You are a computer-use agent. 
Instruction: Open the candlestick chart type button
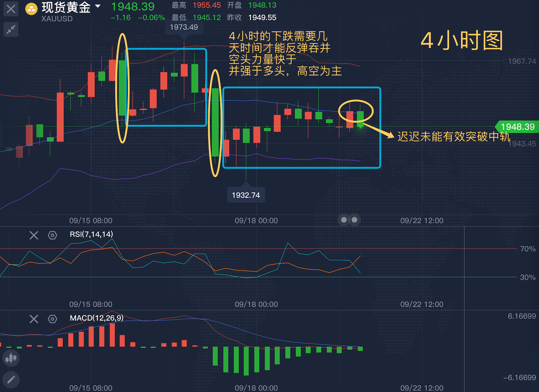click(x=11, y=358)
